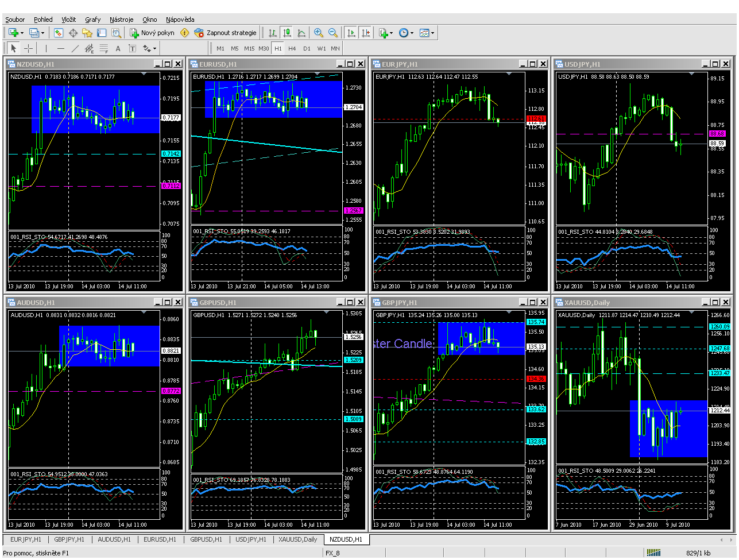Image resolution: width=739 pixels, height=560 pixels.
Task: Zoom in on the chart
Action: pos(318,33)
